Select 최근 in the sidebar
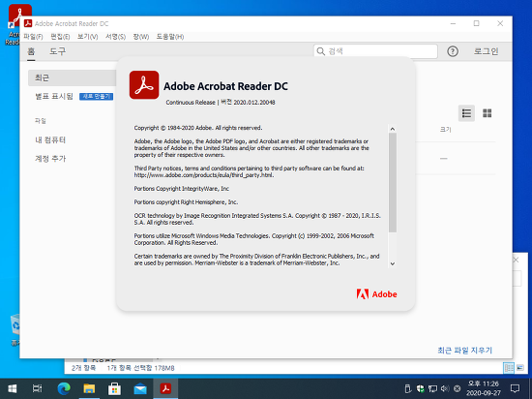 pyautogui.click(x=73, y=77)
